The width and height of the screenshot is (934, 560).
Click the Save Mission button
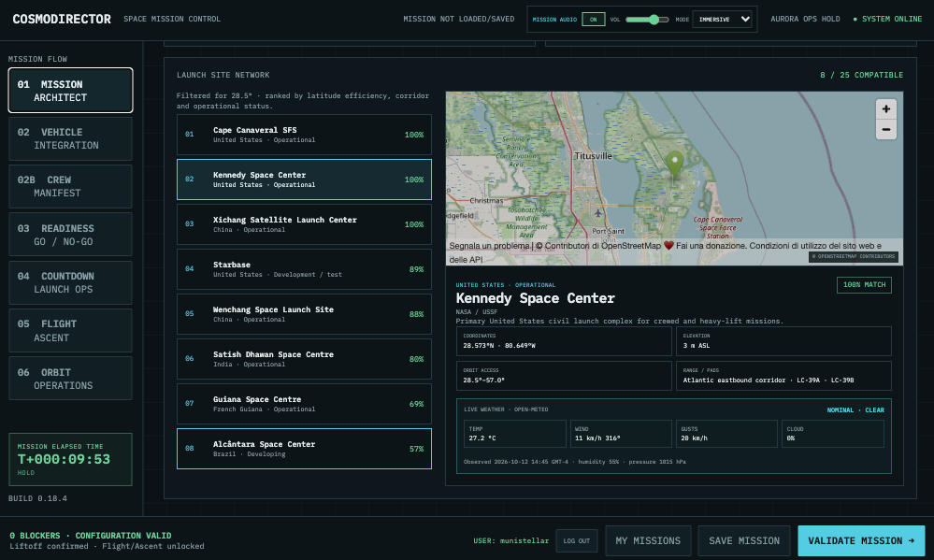744,541
